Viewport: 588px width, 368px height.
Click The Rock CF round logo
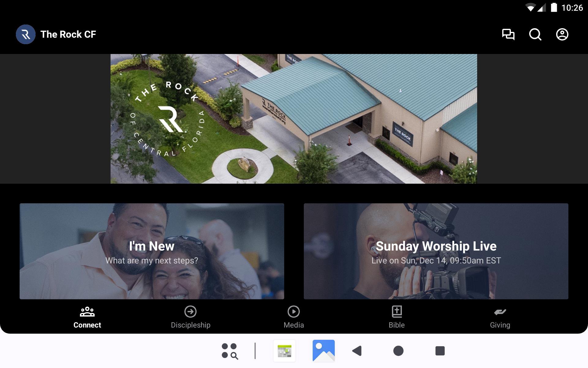click(x=26, y=34)
